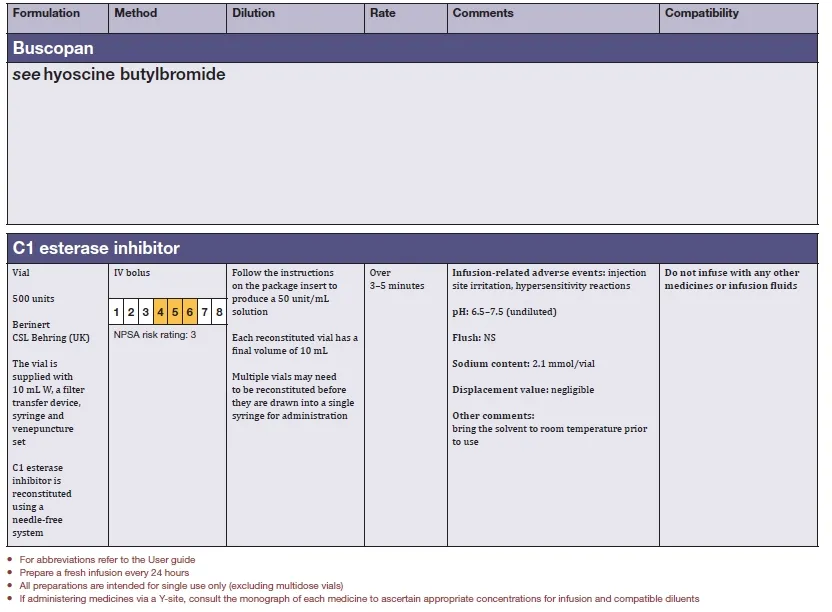Click highlighted orange risk box 4
The width and height of the screenshot is (832, 612).
[161, 312]
